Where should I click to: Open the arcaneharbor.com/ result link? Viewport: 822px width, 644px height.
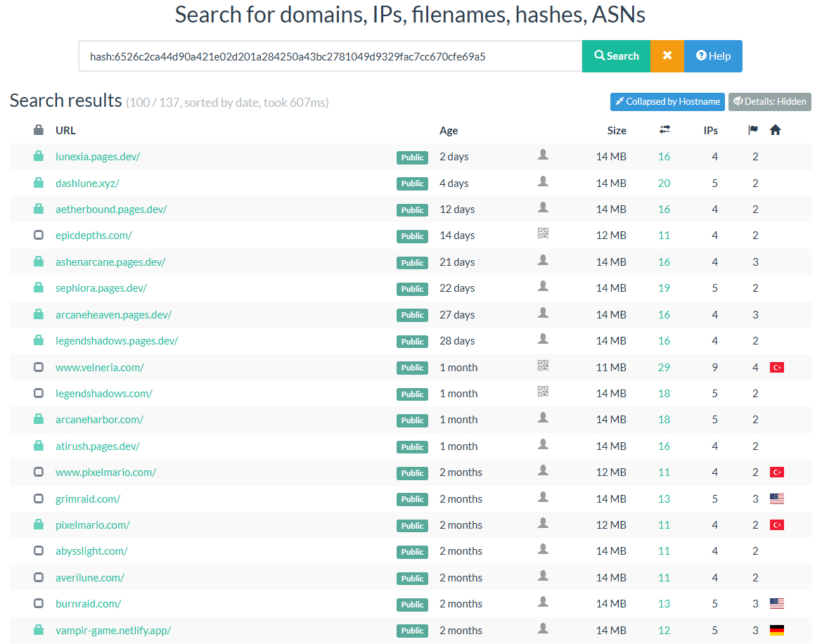click(99, 420)
